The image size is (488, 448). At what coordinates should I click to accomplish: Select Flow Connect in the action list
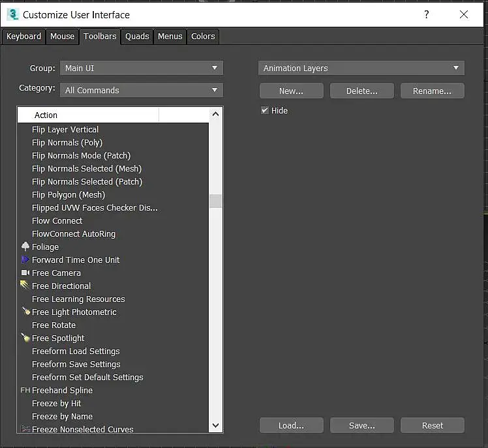[x=57, y=220]
